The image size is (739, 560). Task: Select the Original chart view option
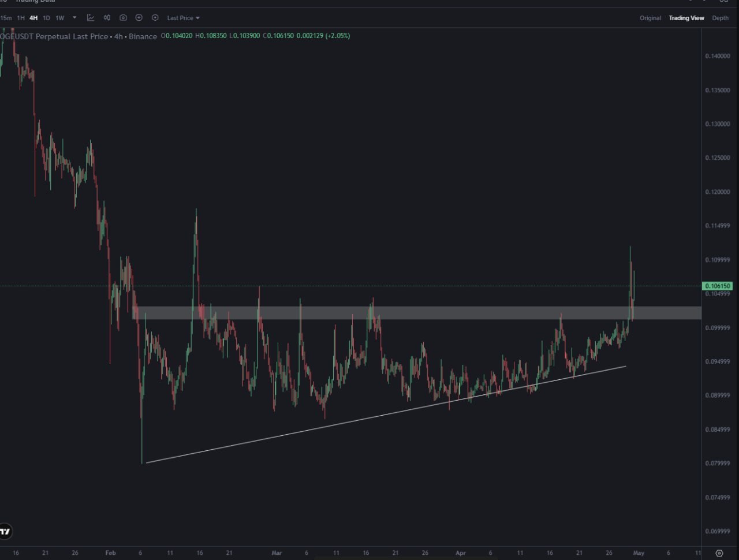coord(650,18)
